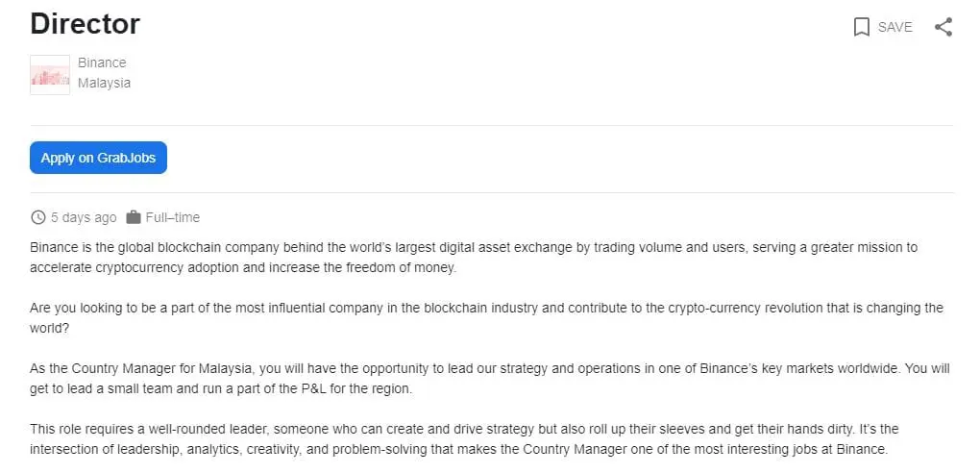Click the bookmark save icon
The image size is (980, 473).
pos(862,27)
